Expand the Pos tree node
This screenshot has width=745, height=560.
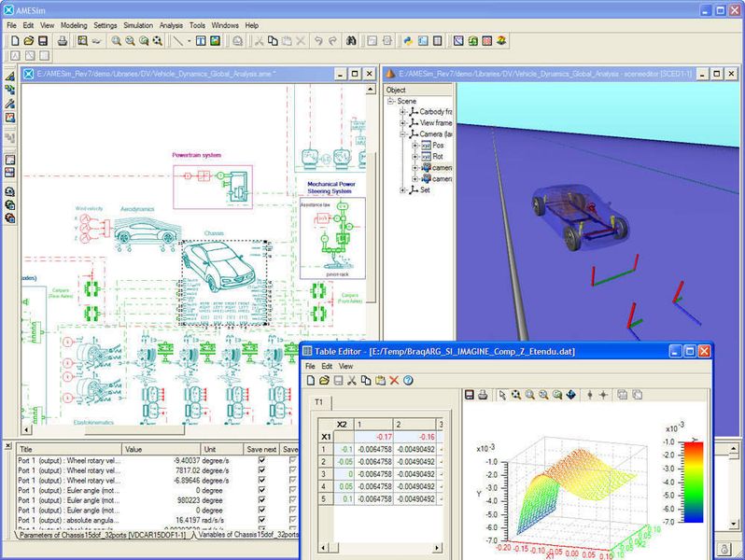pyautogui.click(x=415, y=146)
